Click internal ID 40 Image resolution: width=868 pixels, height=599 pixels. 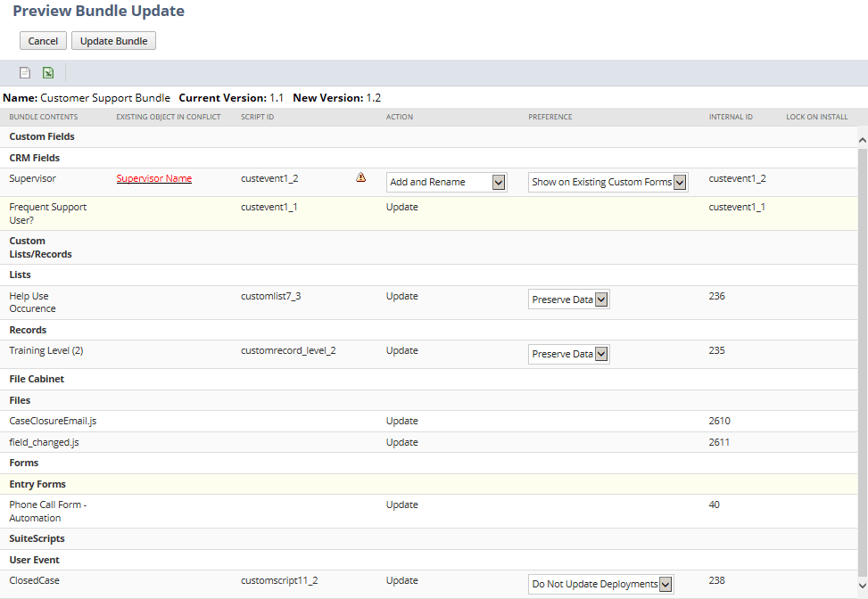(714, 505)
